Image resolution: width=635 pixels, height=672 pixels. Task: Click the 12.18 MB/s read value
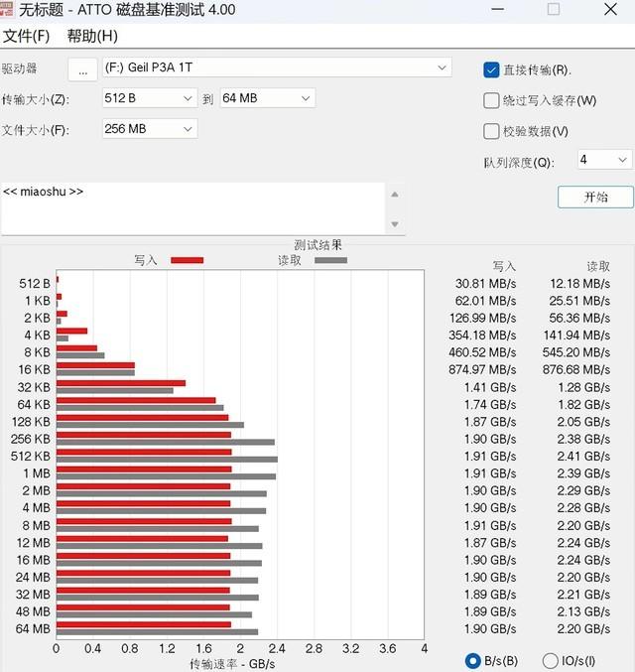coord(579,283)
